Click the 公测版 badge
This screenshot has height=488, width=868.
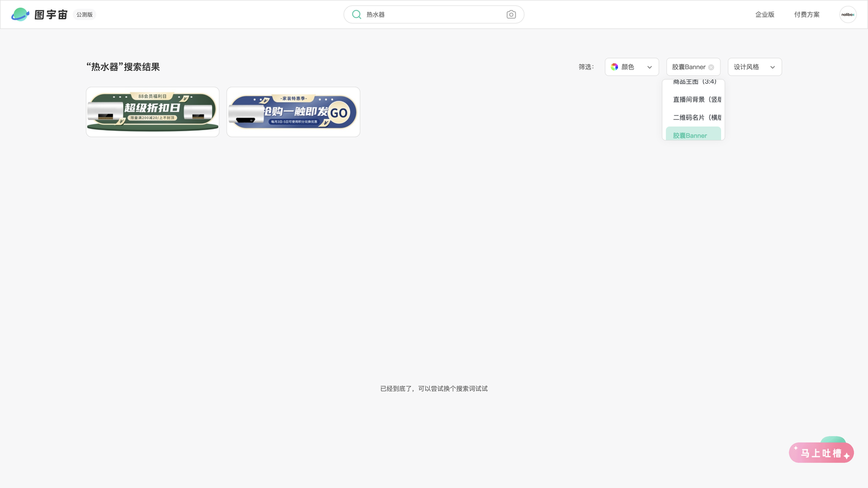click(84, 14)
